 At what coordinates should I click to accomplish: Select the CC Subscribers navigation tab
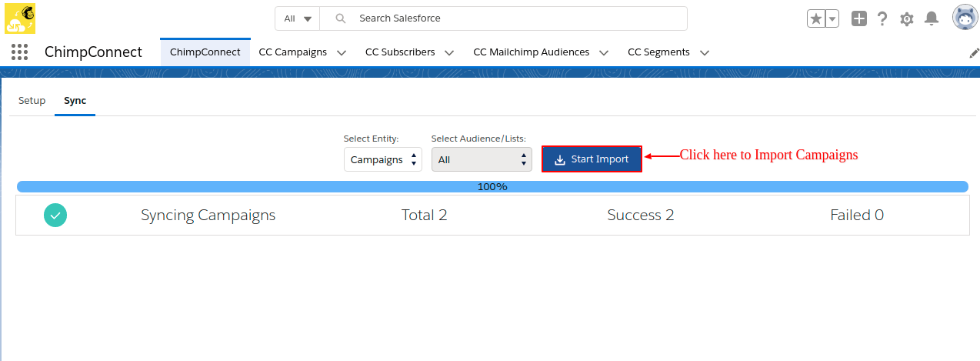coord(399,52)
